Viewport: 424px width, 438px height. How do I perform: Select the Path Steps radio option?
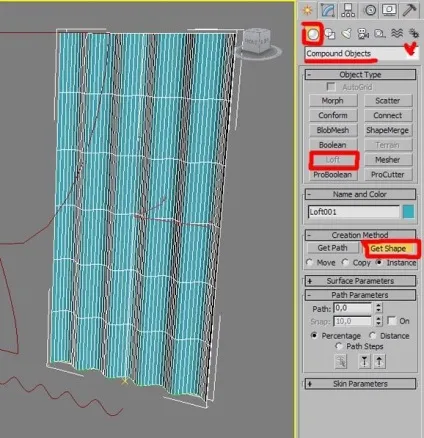coord(339,346)
